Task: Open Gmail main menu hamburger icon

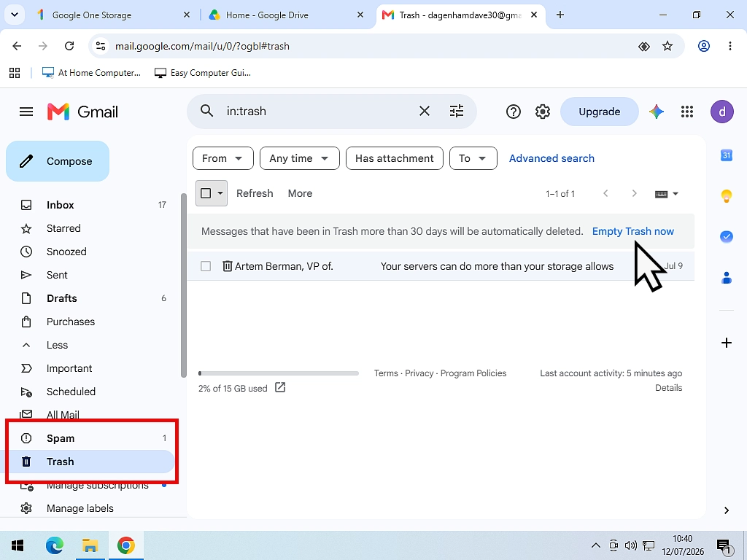Action: (26, 112)
